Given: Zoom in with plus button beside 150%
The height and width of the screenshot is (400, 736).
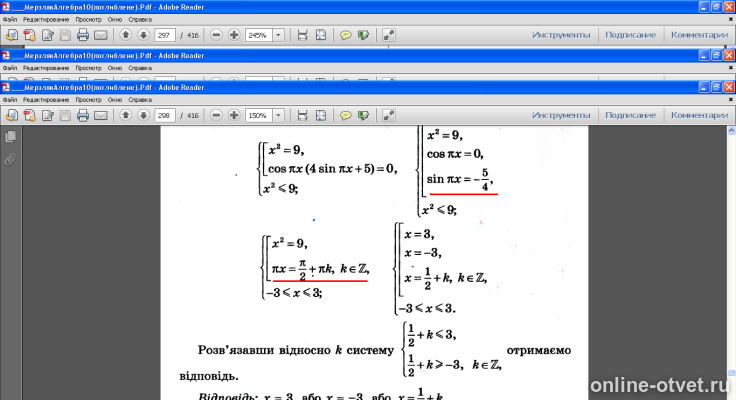Looking at the screenshot, I should [234, 115].
